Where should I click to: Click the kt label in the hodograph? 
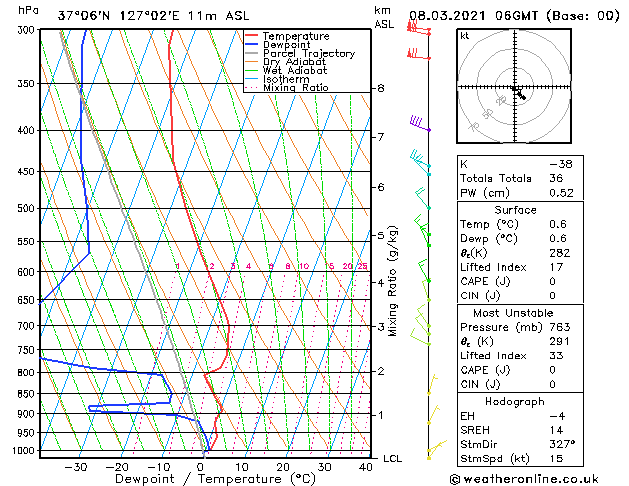click(464, 36)
